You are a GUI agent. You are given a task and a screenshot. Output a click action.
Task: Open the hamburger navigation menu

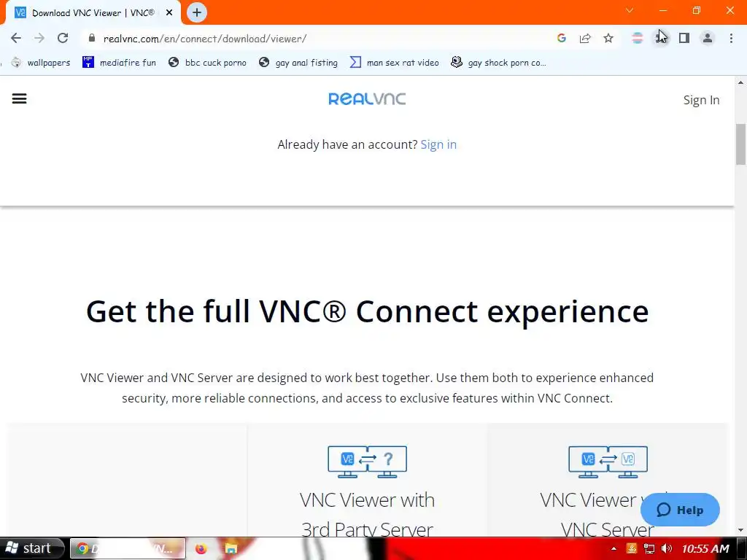[19, 98]
